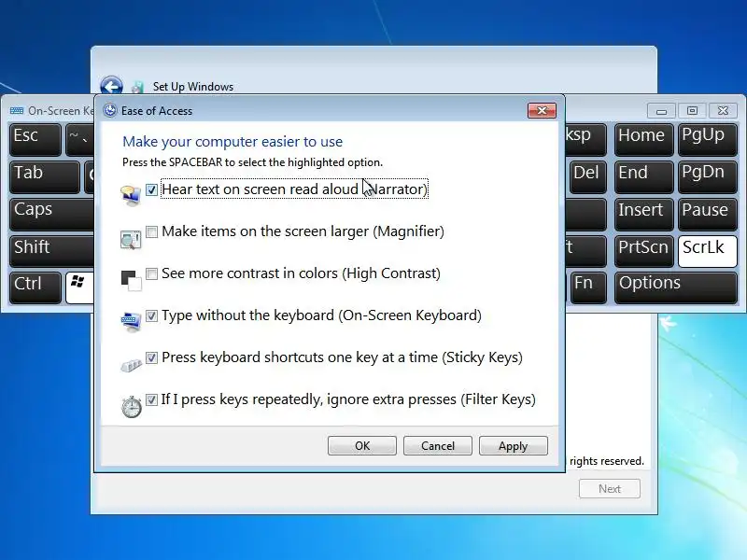This screenshot has width=747, height=560.
Task: Go back with the Set Up Windows arrow
Action: pyautogui.click(x=111, y=86)
